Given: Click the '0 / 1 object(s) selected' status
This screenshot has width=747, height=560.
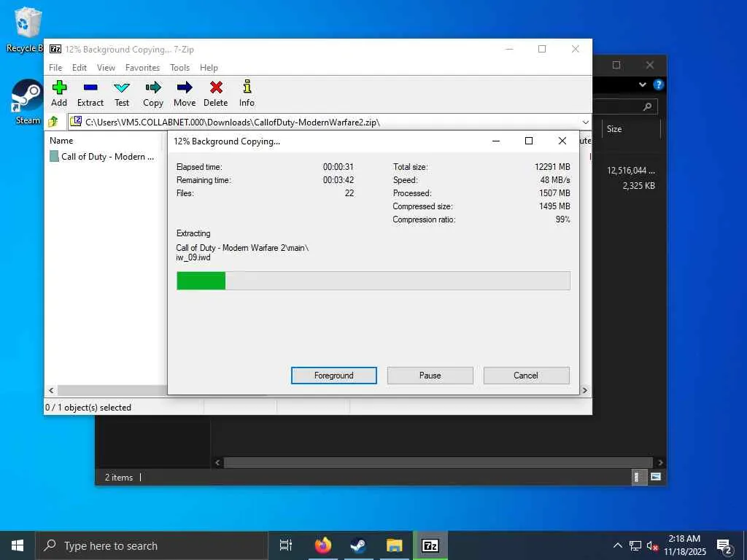Looking at the screenshot, I should tap(88, 408).
